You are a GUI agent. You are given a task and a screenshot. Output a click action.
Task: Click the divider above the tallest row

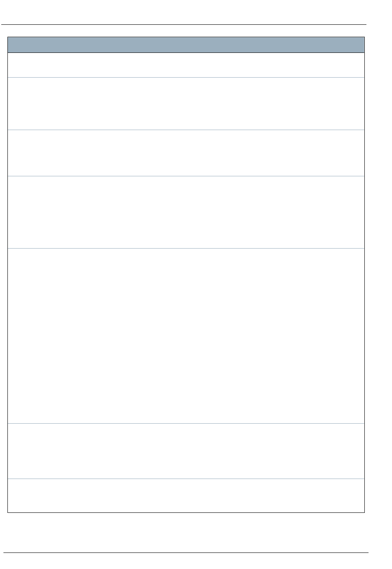(186, 248)
